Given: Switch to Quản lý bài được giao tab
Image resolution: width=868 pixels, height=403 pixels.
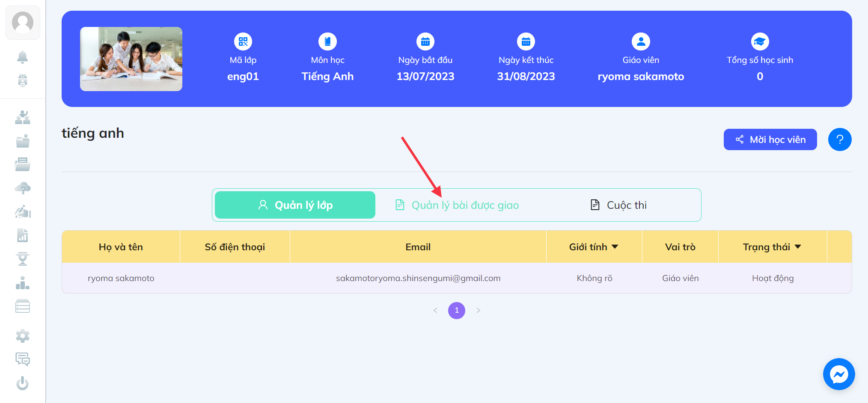Looking at the screenshot, I should click(457, 205).
